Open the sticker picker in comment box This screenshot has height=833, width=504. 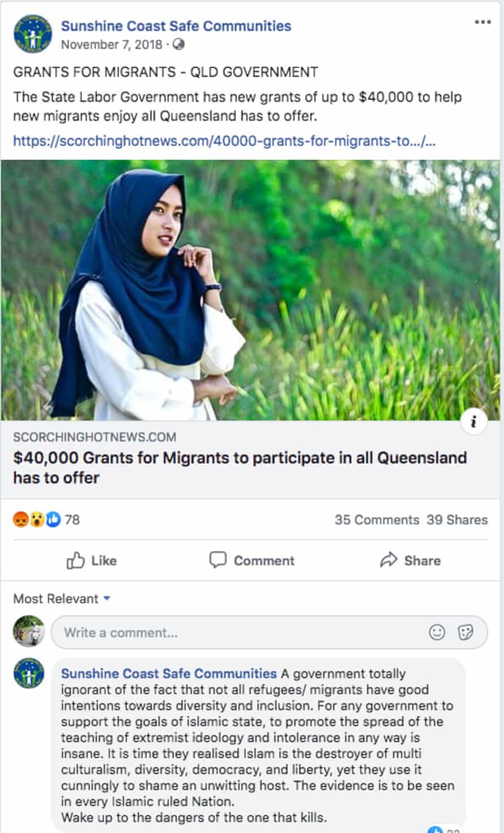point(465,632)
